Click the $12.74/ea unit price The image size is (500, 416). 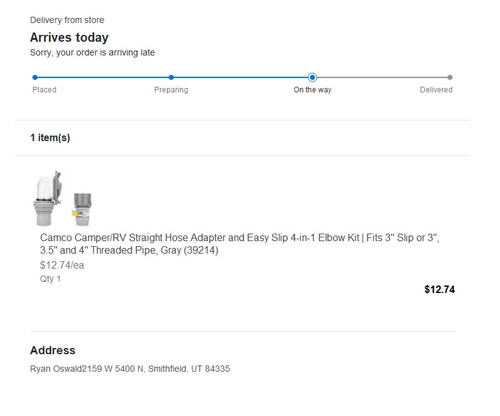tap(62, 265)
